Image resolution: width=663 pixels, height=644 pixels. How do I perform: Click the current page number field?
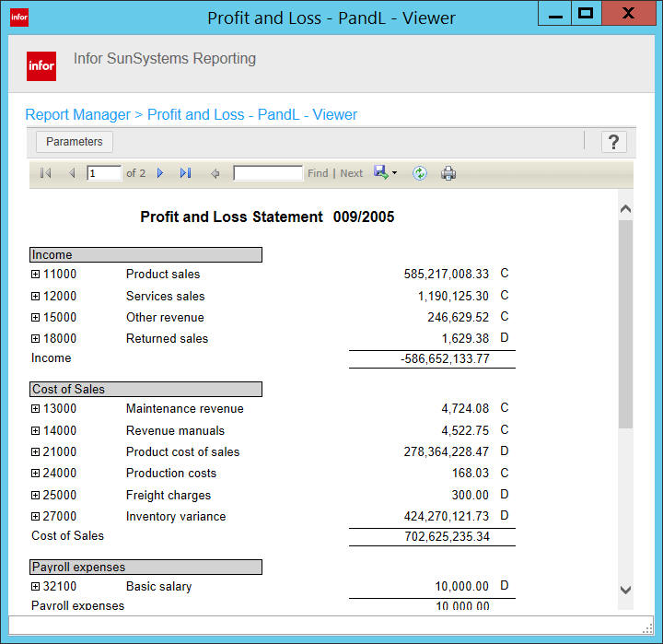[104, 173]
